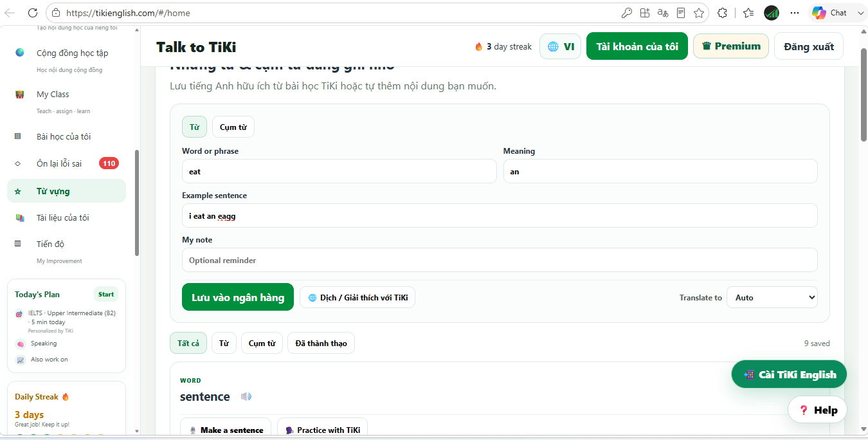Save with Lưu vào ngân hàng button
Image resolution: width=868 pixels, height=440 pixels.
pos(238,297)
